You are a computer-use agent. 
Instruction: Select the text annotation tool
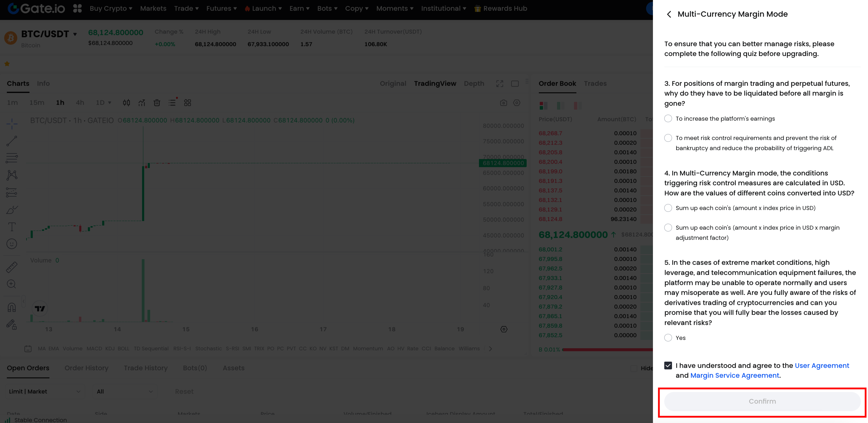[x=12, y=227]
